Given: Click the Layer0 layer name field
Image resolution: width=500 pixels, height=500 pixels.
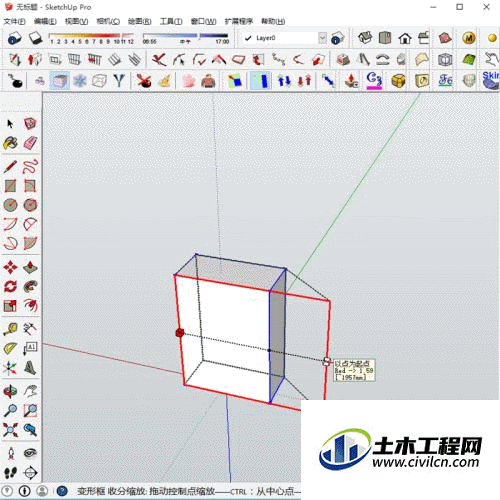Looking at the screenshot, I should click(x=280, y=38).
